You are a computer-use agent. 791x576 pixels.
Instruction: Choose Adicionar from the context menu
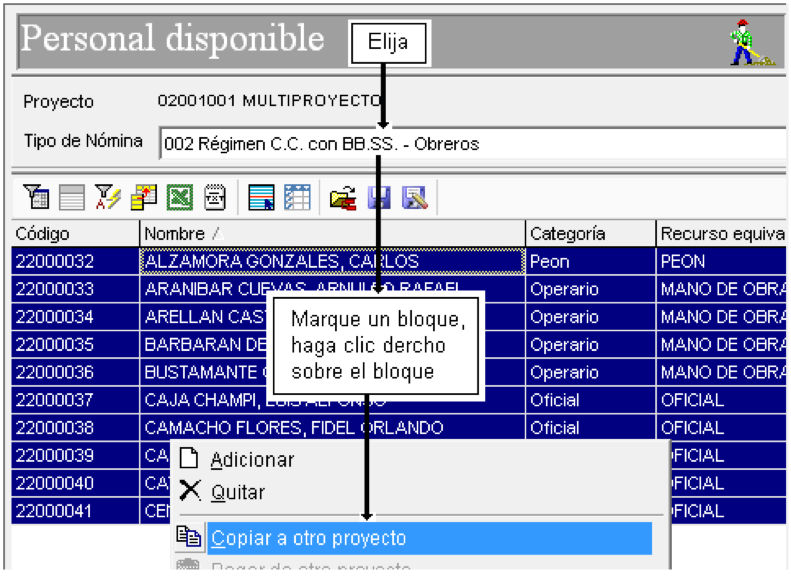252,459
